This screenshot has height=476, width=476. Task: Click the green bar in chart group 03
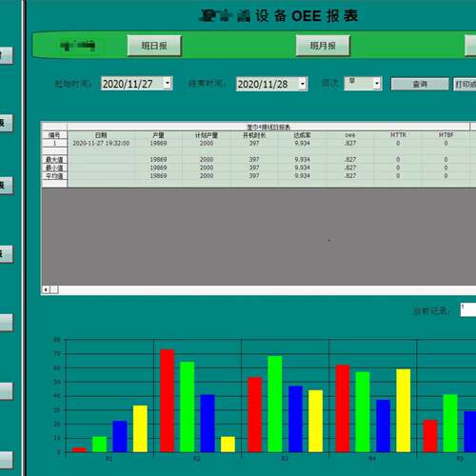coord(275,404)
